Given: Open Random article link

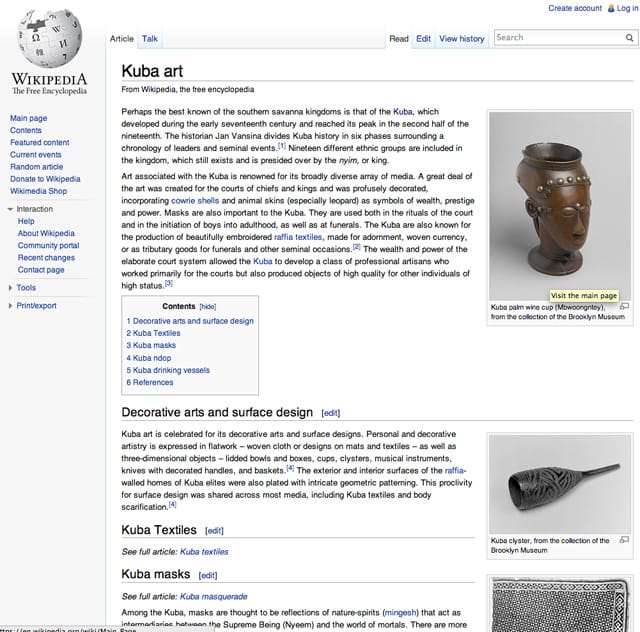Looking at the screenshot, I should tap(37, 167).
